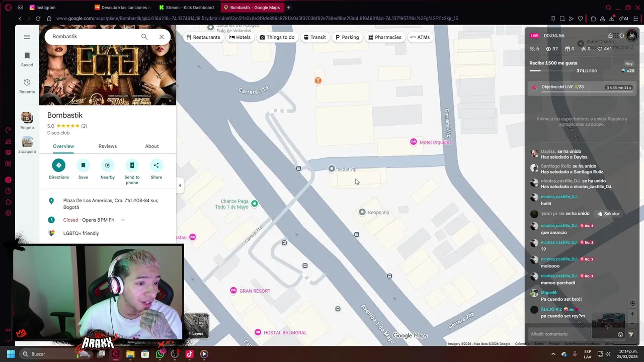The width and height of the screenshot is (644, 362).
Task: Select the Keops Vip map marker
Action: [x=362, y=212]
